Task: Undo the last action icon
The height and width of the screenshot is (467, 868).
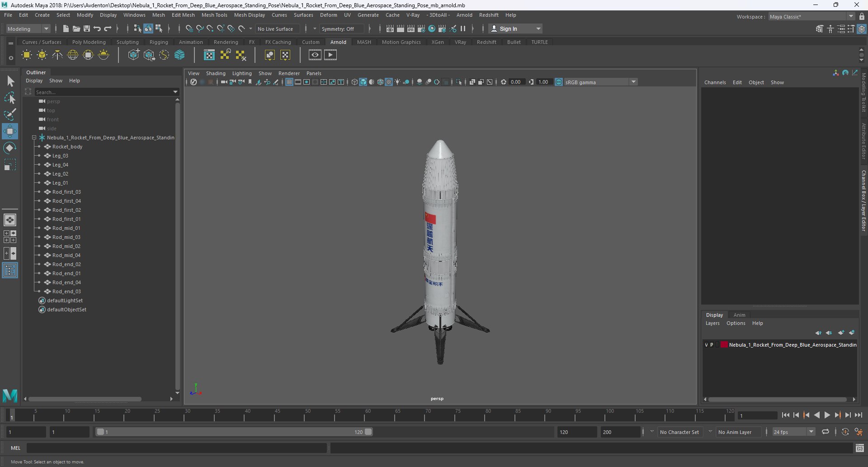Action: click(97, 29)
